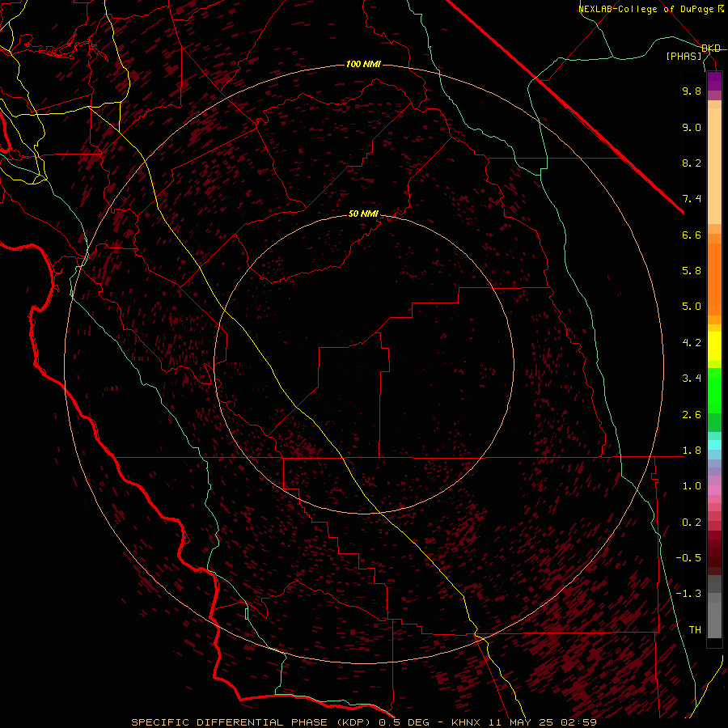The image size is (728, 728).
Task: Click the SPECIFIC DIFFERENTIAL PHASE (KDP) caption
Action: 252,722
